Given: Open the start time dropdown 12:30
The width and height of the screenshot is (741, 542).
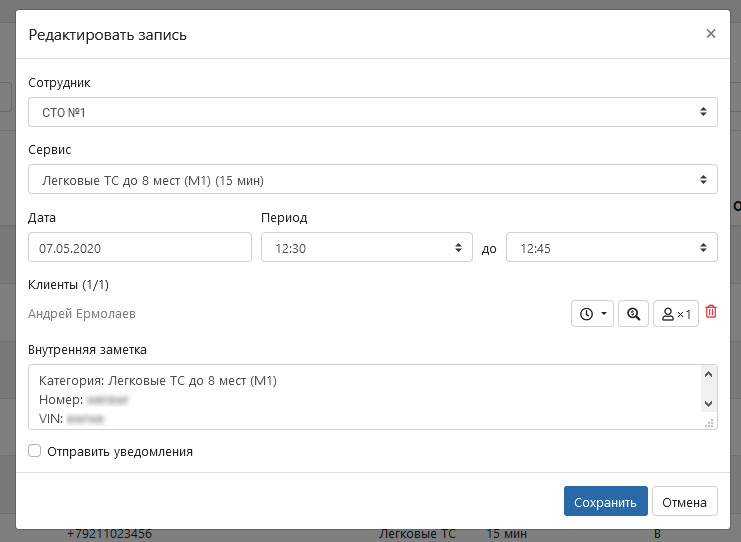Looking at the screenshot, I should [x=367, y=247].
